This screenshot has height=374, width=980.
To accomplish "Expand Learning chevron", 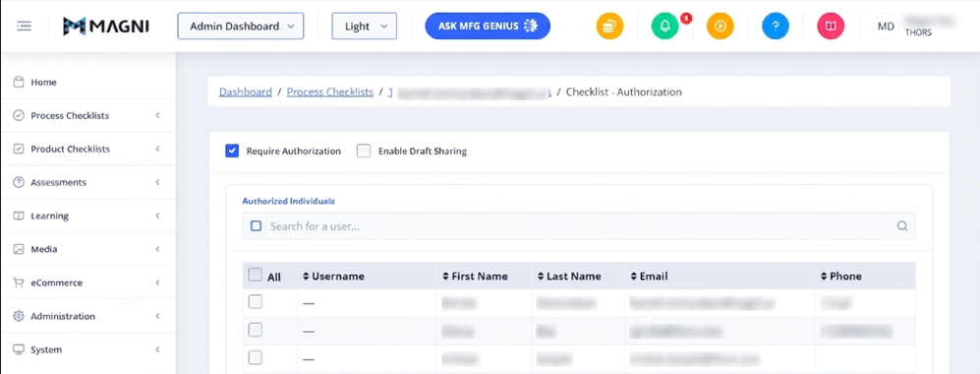I will [x=157, y=216].
